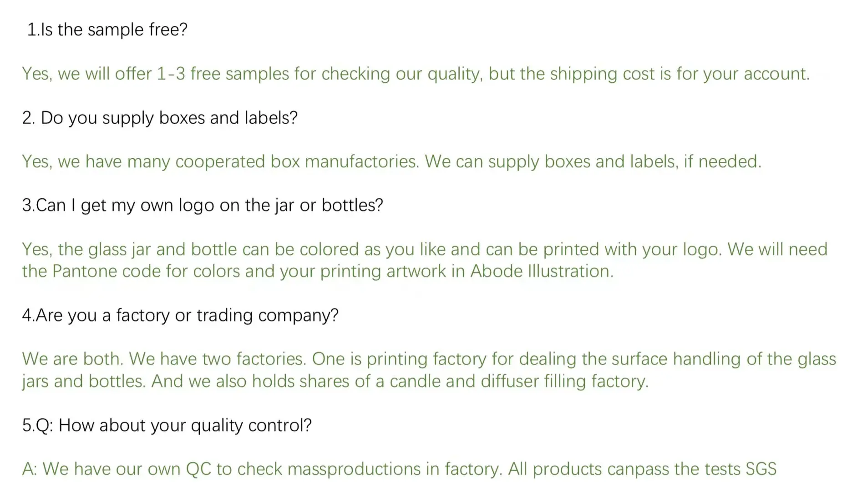The width and height of the screenshot is (862, 504).
Task: Click the answer mentioning cooperated box manufactories
Action: (220, 161)
